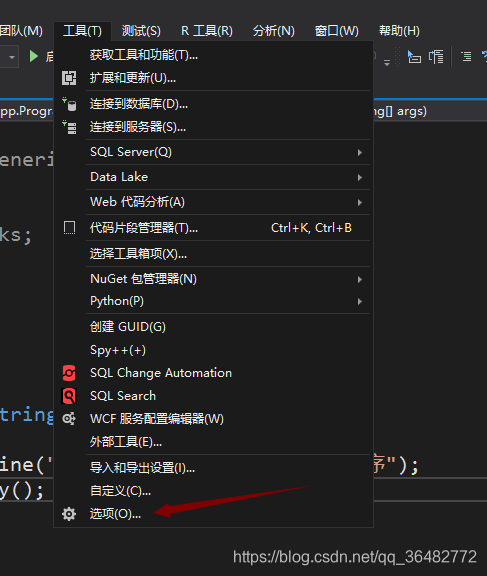The width and height of the screenshot is (487, 576).
Task: Click the 扩展和更新 extensions icon
Action: coord(69,78)
